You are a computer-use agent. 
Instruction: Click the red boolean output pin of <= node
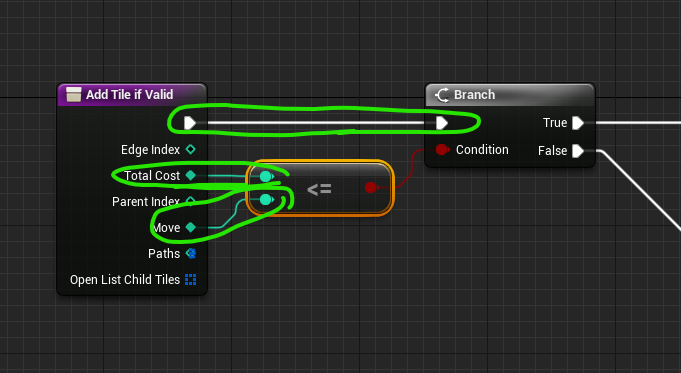371,188
